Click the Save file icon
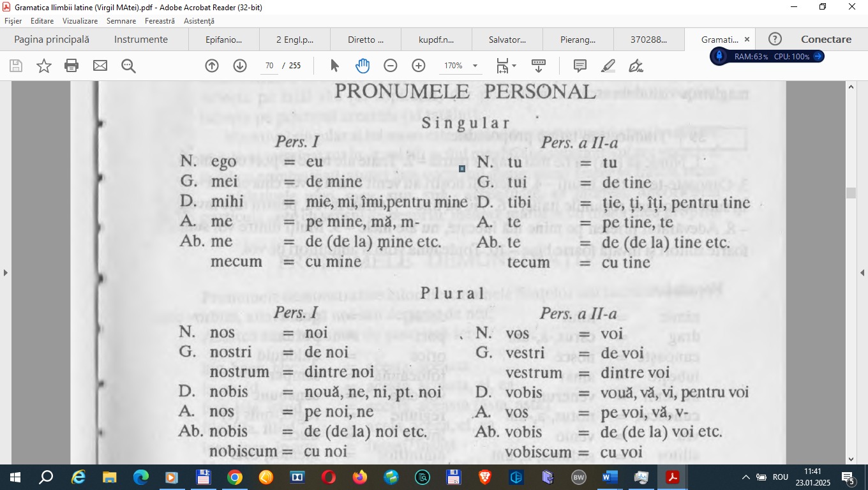868x490 pixels. pyautogui.click(x=16, y=66)
